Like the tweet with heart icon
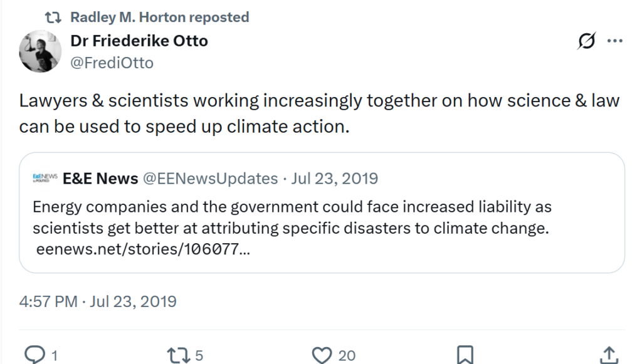642x364 pixels. (x=322, y=355)
